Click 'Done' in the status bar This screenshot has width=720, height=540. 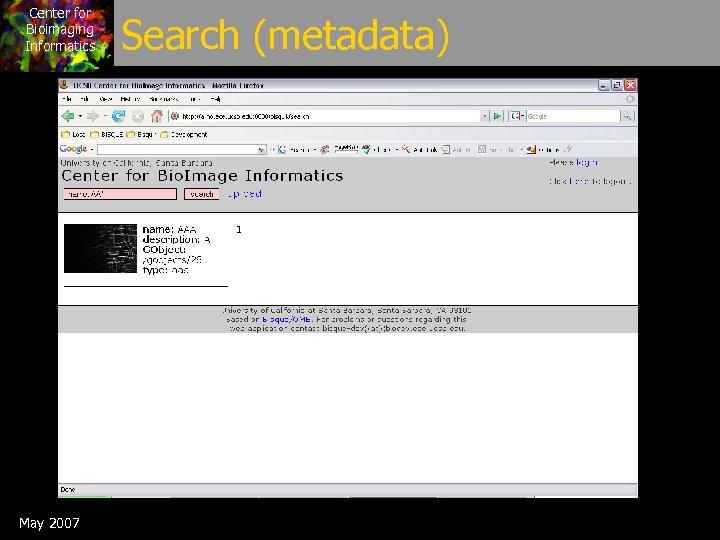68,489
